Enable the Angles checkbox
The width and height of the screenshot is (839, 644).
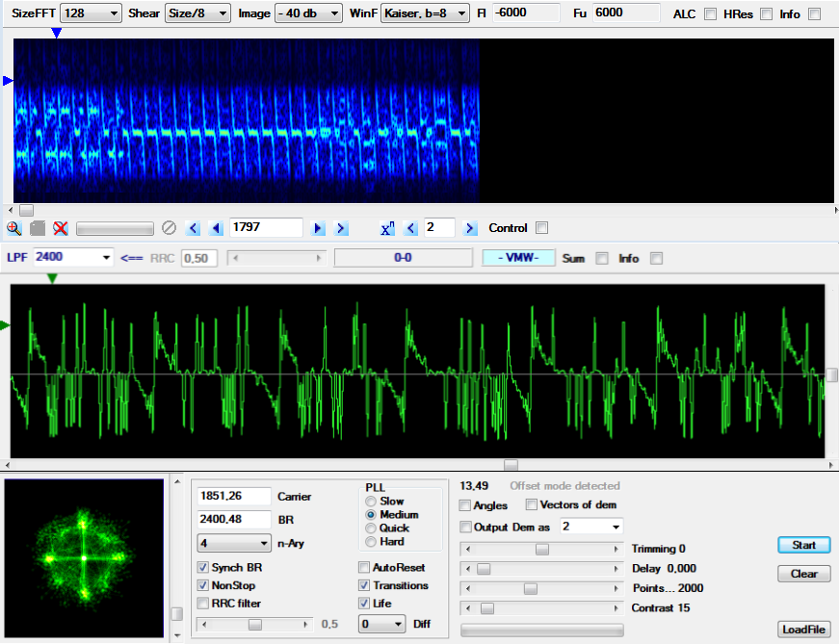(x=465, y=505)
